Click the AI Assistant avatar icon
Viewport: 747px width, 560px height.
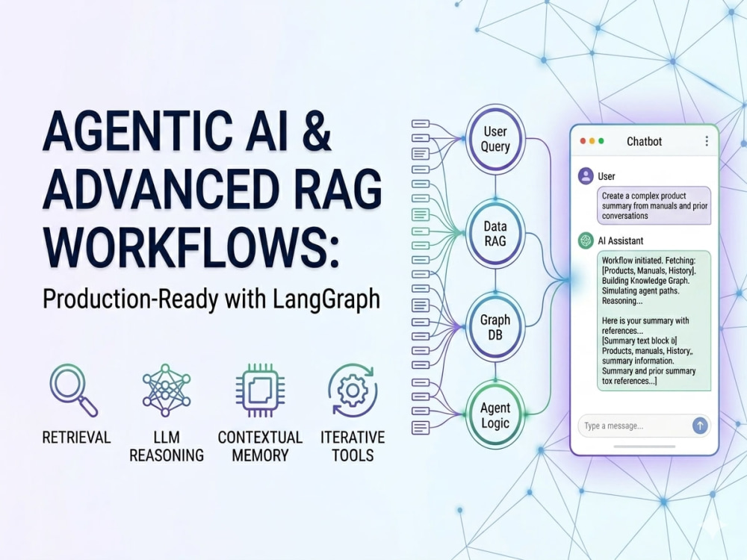pos(586,240)
